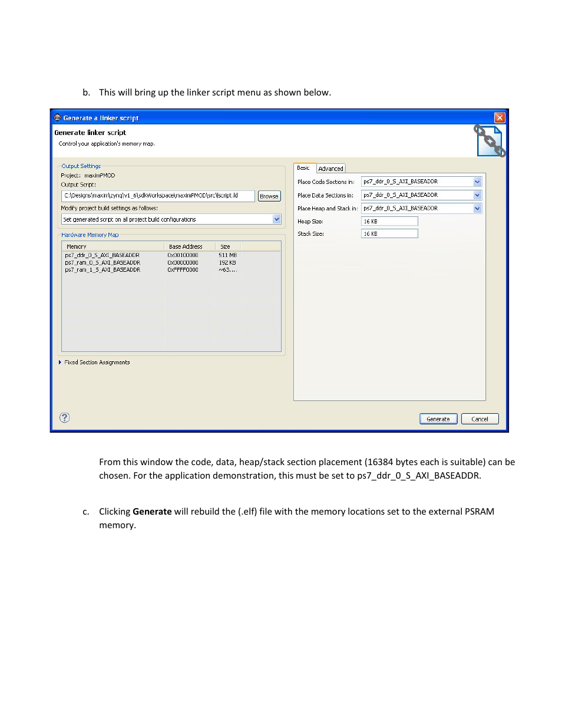The height and width of the screenshot is (728, 562).
Task: Click the Stack Size field
Action: coord(389,234)
